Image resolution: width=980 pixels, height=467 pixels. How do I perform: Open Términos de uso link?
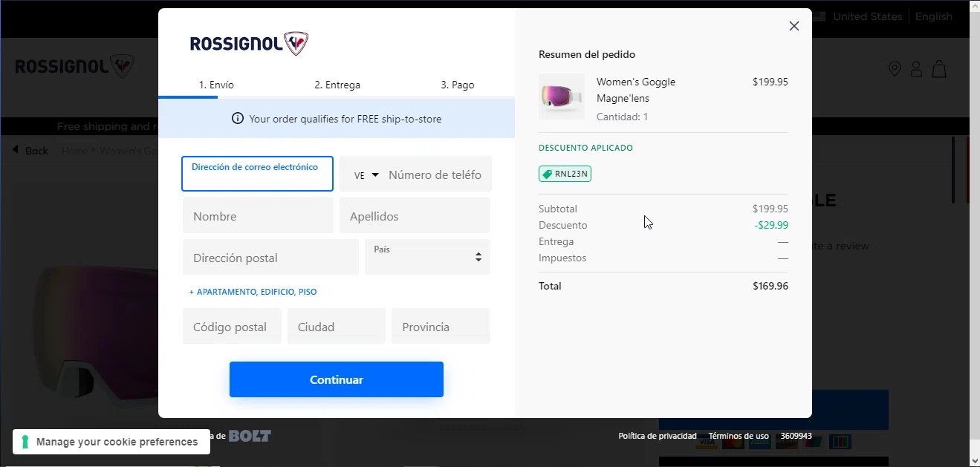pos(739,436)
